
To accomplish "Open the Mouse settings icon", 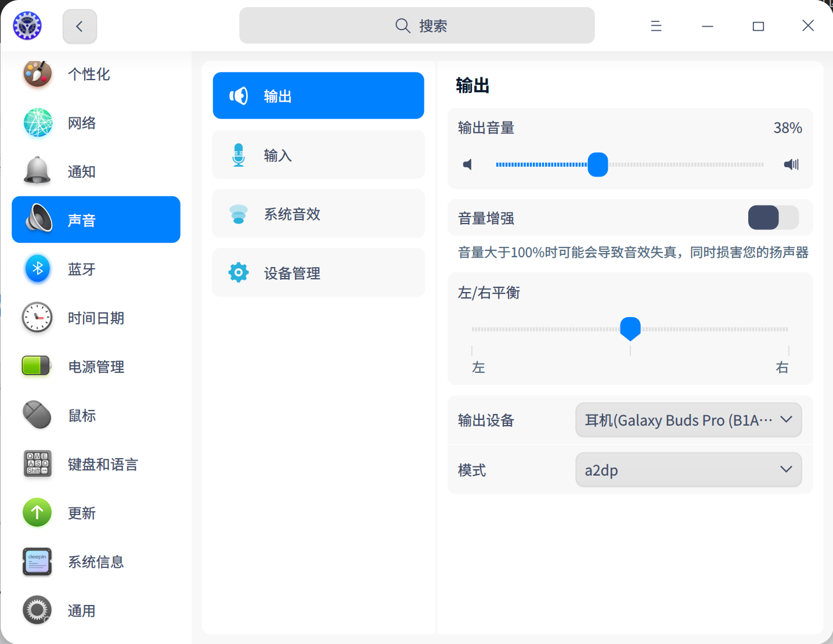I will pos(37,415).
